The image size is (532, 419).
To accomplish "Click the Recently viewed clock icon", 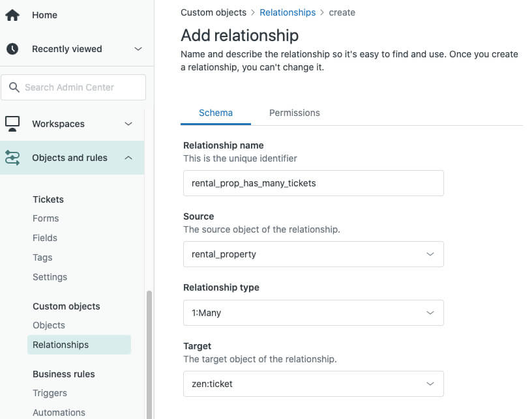I will click(x=12, y=49).
